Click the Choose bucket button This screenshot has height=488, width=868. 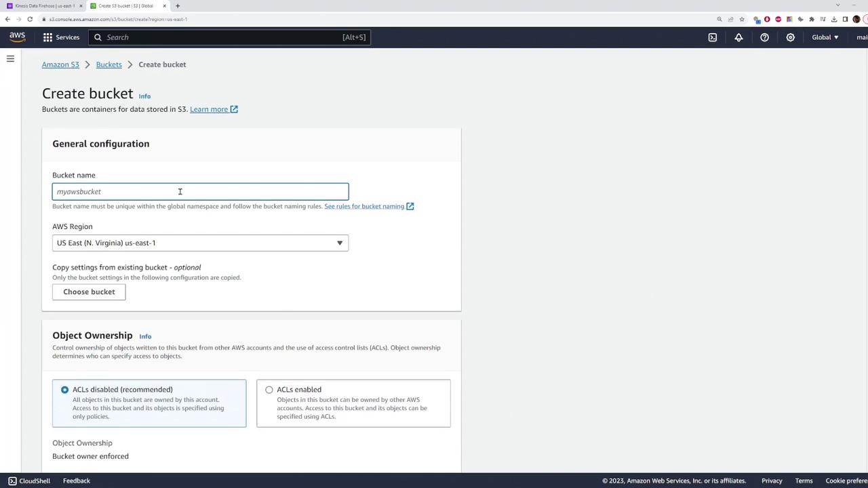(89, 291)
